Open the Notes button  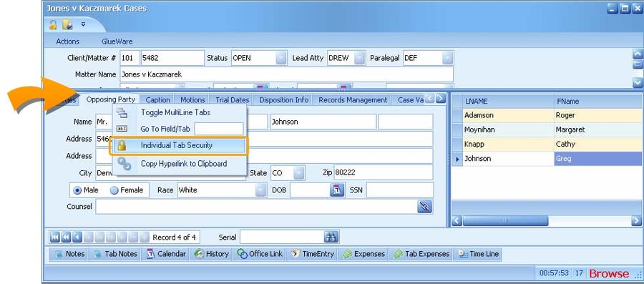coord(69,254)
